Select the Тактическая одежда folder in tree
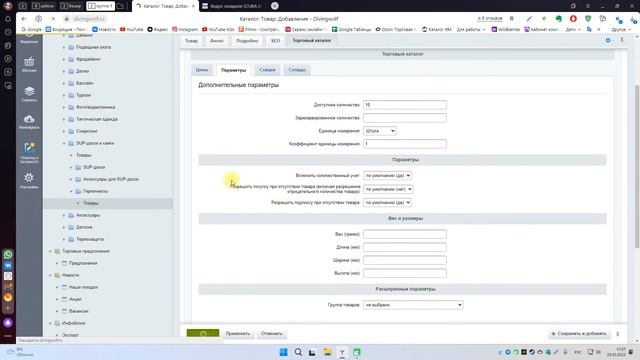 (97, 119)
